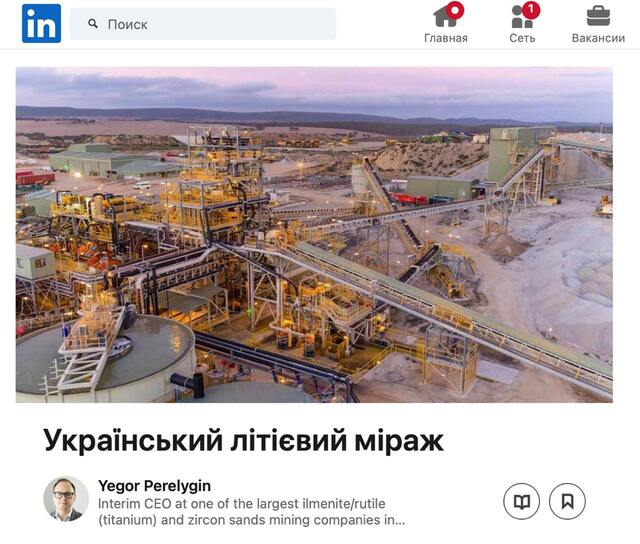Open Yegor Perelygin's profile photo
Screen dimensions: 640x544
66,499
